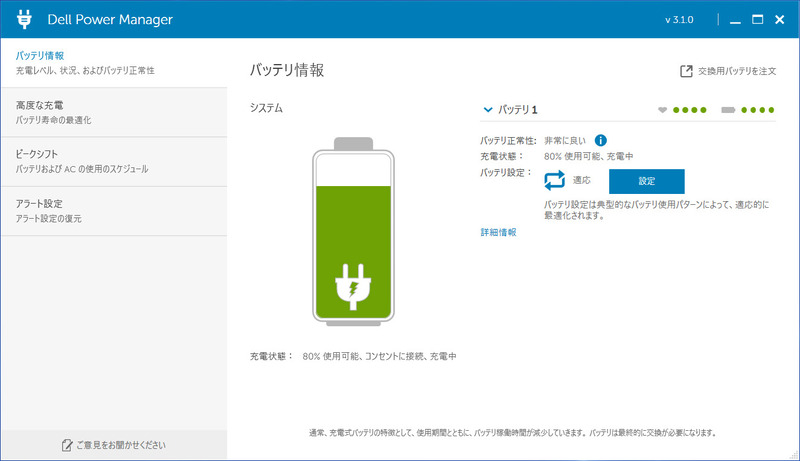Viewport: 800px width, 461px height.
Task: Click the 80% 使用可能、充電中 status text
Action: (588, 157)
